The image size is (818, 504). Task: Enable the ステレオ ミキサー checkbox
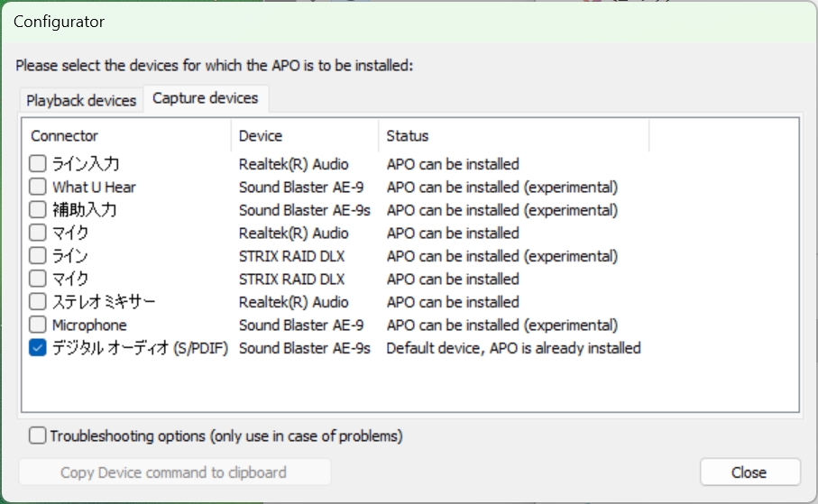(x=37, y=302)
